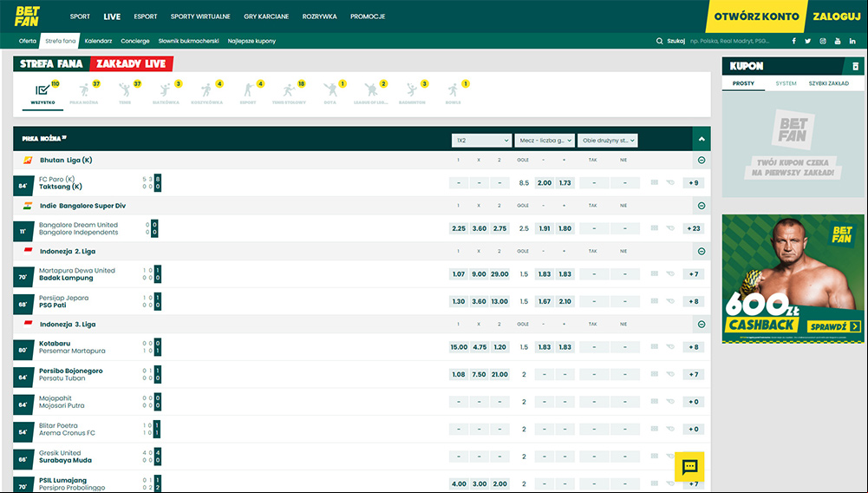Collapse the Piłka nożna section with the chevron

point(702,139)
